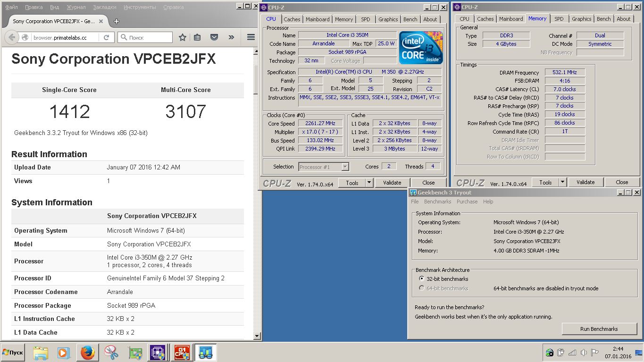Open the Geekbench Benchmarks menu
Image resolution: width=644 pixels, height=362 pixels.
pyautogui.click(x=437, y=202)
